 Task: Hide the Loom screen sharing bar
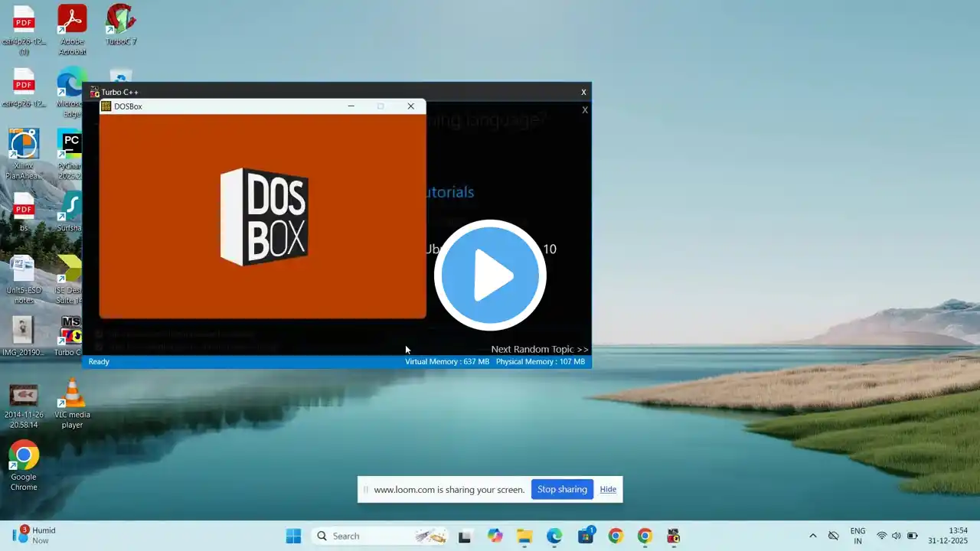pos(608,490)
